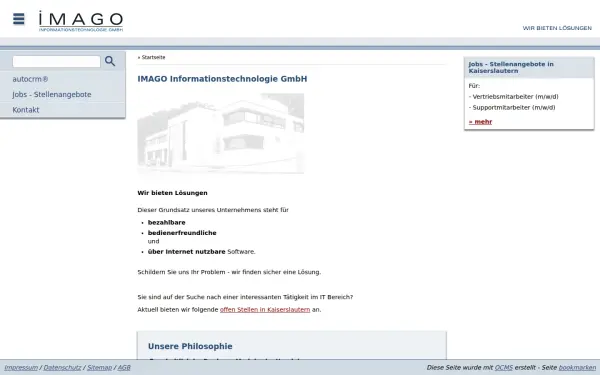
Task: Open the Kontakt menu item
Action: tap(26, 110)
